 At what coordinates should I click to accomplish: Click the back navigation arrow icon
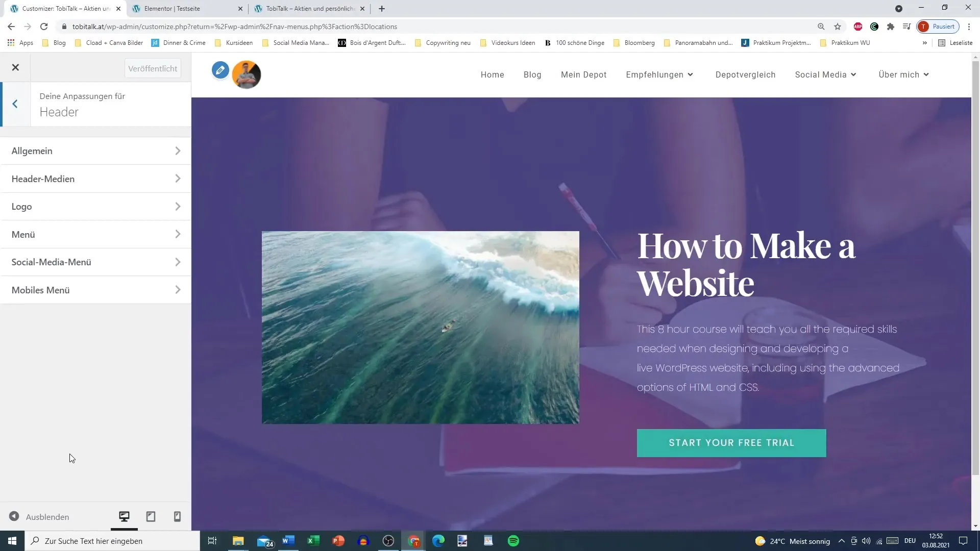[x=15, y=104]
